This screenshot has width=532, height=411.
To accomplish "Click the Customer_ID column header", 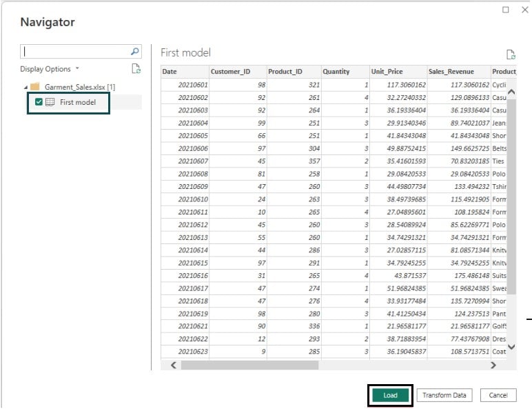I will pyautogui.click(x=238, y=72).
